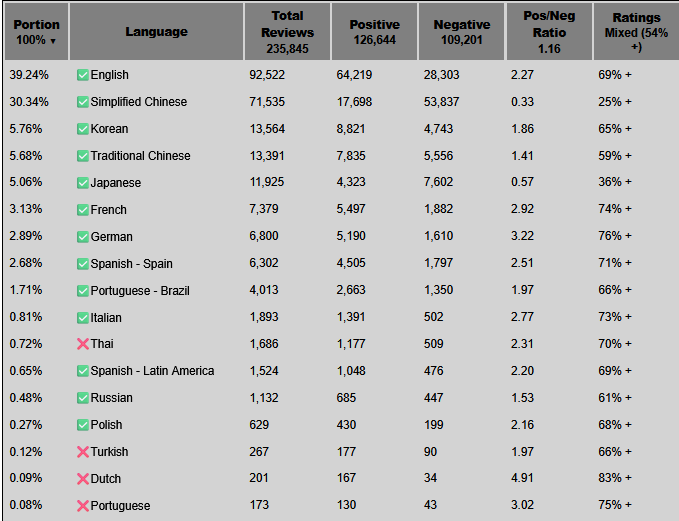Click the green checkmark beside Portuguese - Brazil
The height and width of the screenshot is (521, 679).
pyautogui.click(x=83, y=291)
